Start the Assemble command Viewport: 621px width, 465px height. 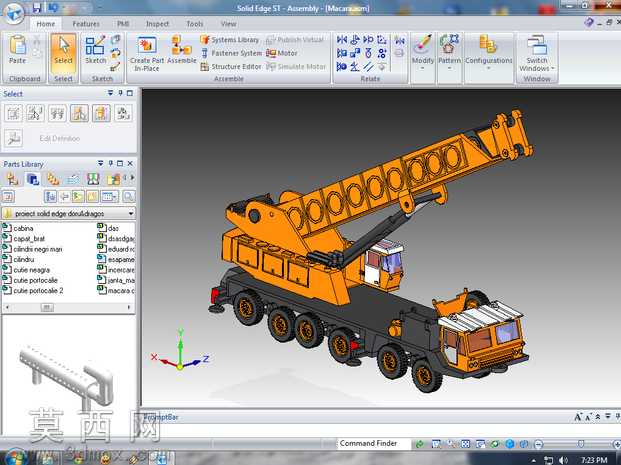(x=182, y=50)
